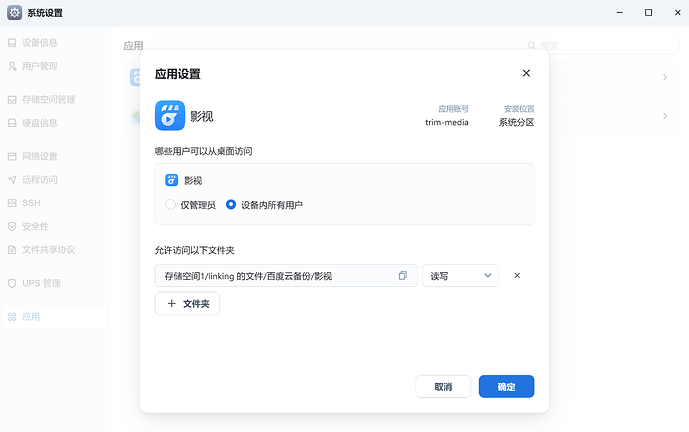Select 应用 in the sidebar
The height and width of the screenshot is (432, 689).
click(54, 317)
